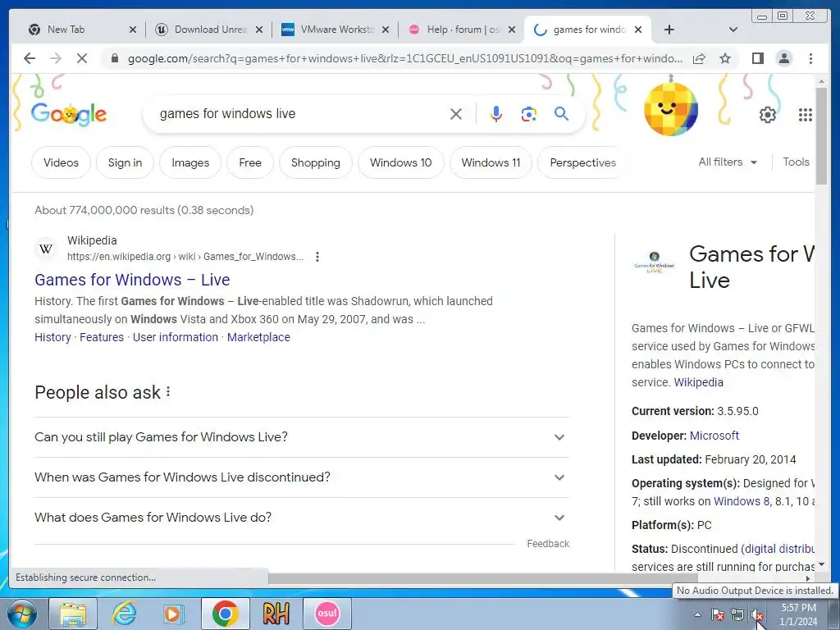Click the vertical page scrollbar thumb
The width and height of the screenshot is (840, 630).
[x=821, y=135]
